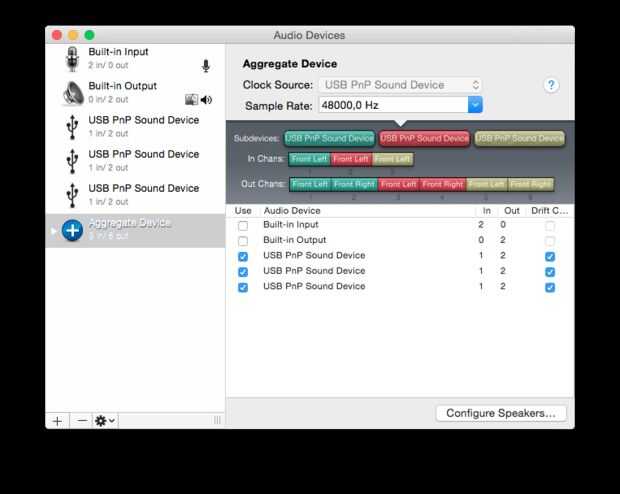Select the middle USB PnP device's USB icon
Viewport: 620px width, 494px height.
pos(72,161)
